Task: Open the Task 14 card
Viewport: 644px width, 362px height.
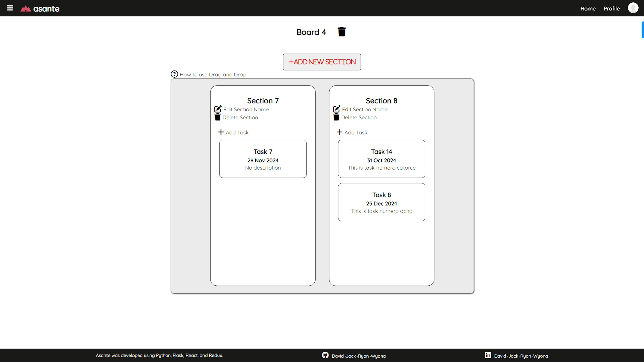Action: 382,159
